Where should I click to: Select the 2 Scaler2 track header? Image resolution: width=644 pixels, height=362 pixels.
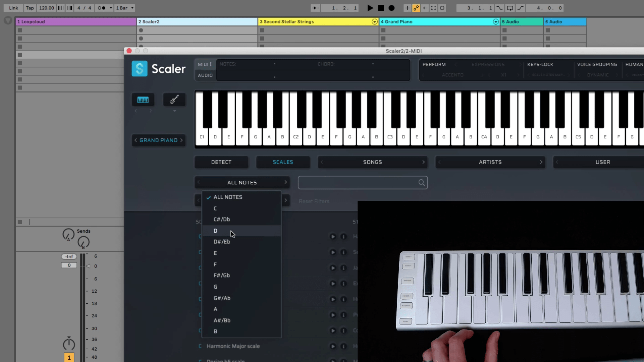[197, 22]
